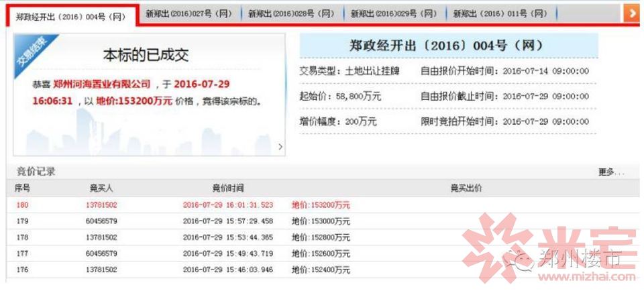
Task: Click bidder 13781502 in row 180
Action: click(x=101, y=205)
